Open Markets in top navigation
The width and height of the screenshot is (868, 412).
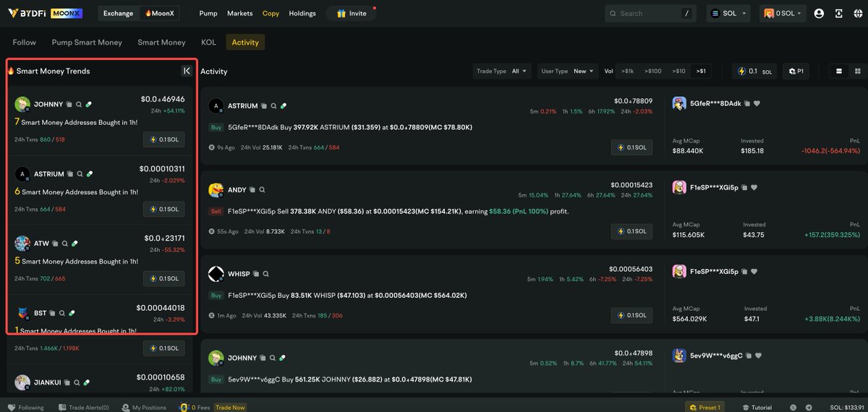pyautogui.click(x=240, y=13)
